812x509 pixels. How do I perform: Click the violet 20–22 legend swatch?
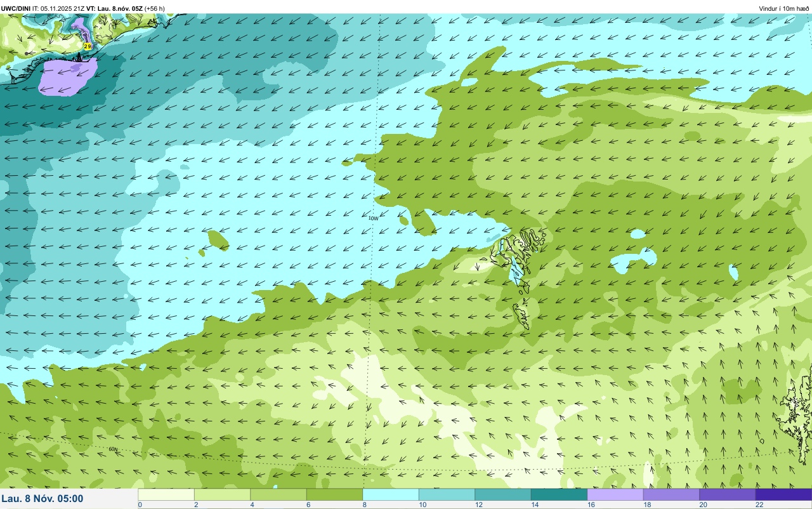[x=728, y=494]
